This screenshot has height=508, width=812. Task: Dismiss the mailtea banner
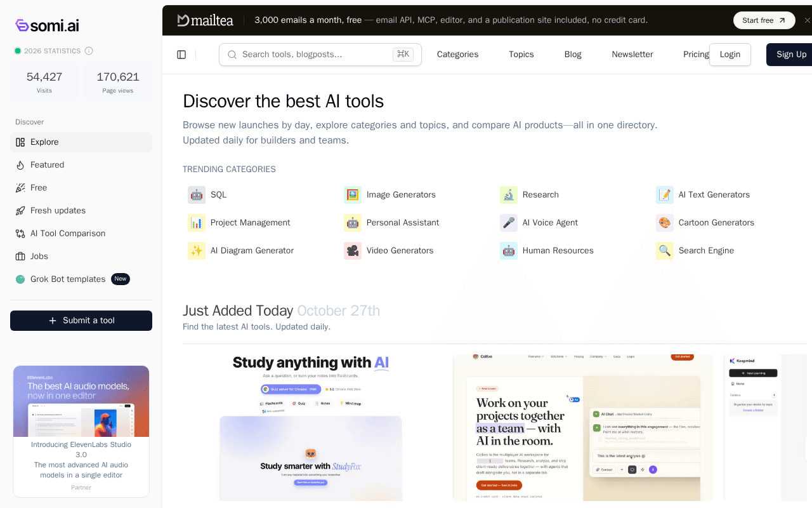807,20
